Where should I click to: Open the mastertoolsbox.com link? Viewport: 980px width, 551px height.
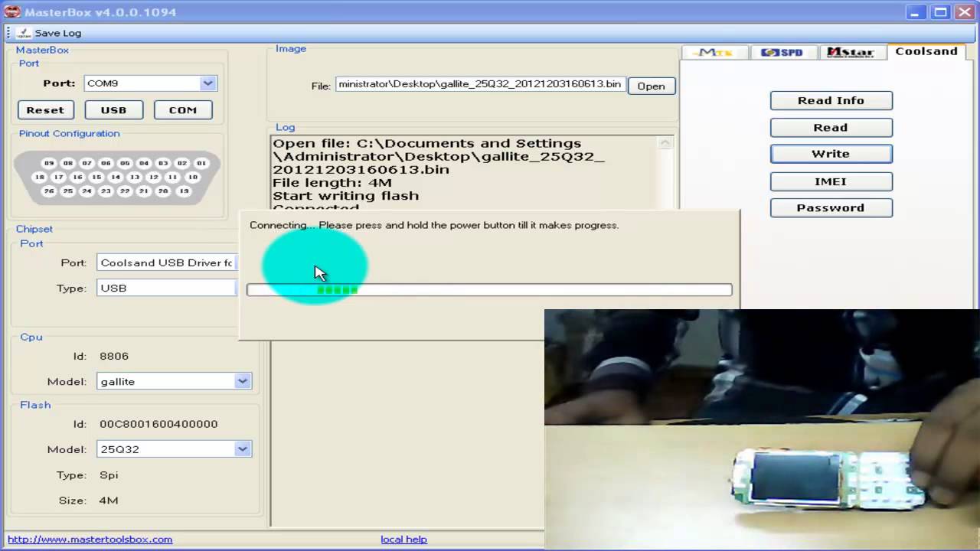[x=90, y=539]
